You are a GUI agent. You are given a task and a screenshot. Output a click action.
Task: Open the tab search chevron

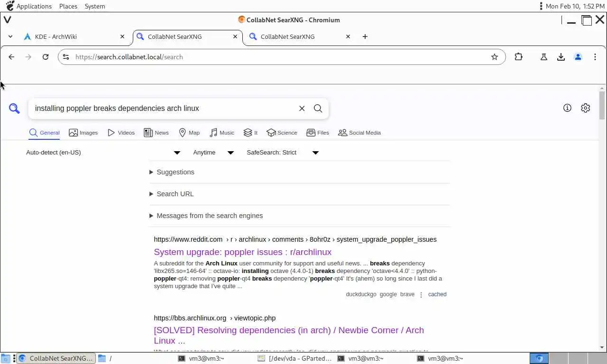[10, 36]
